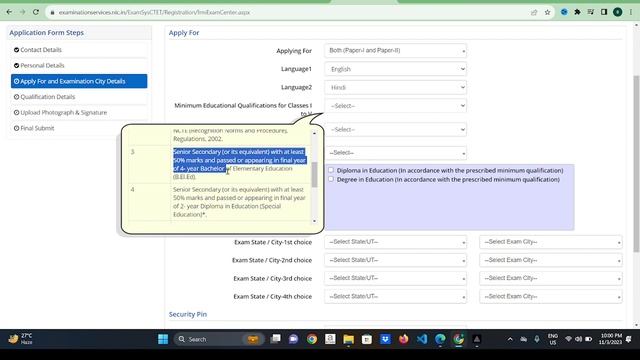Viewport: 640px width, 360px height.
Task: Bookmark this page with the star icon
Action: (x=547, y=12)
